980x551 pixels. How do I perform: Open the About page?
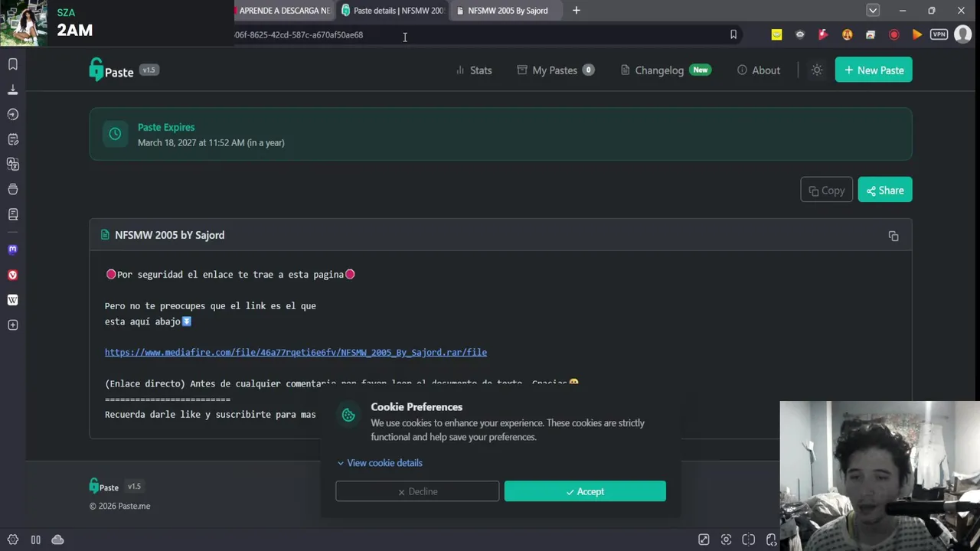(x=759, y=70)
